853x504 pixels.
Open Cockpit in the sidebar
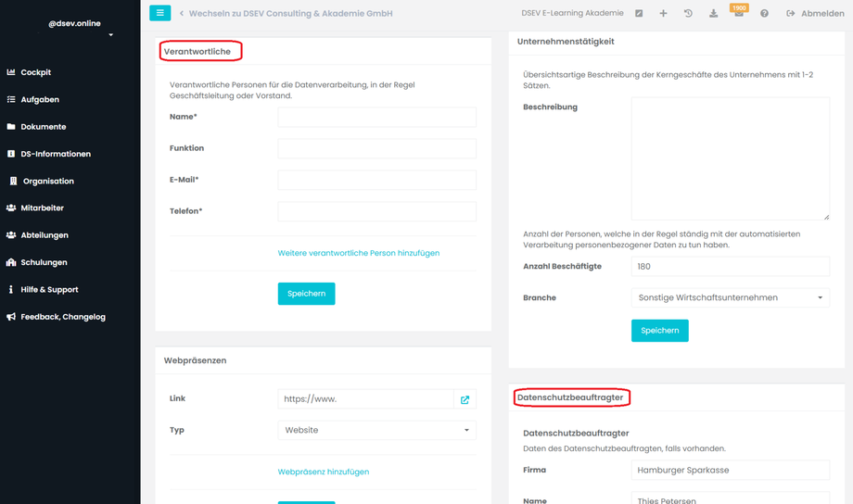tap(36, 72)
